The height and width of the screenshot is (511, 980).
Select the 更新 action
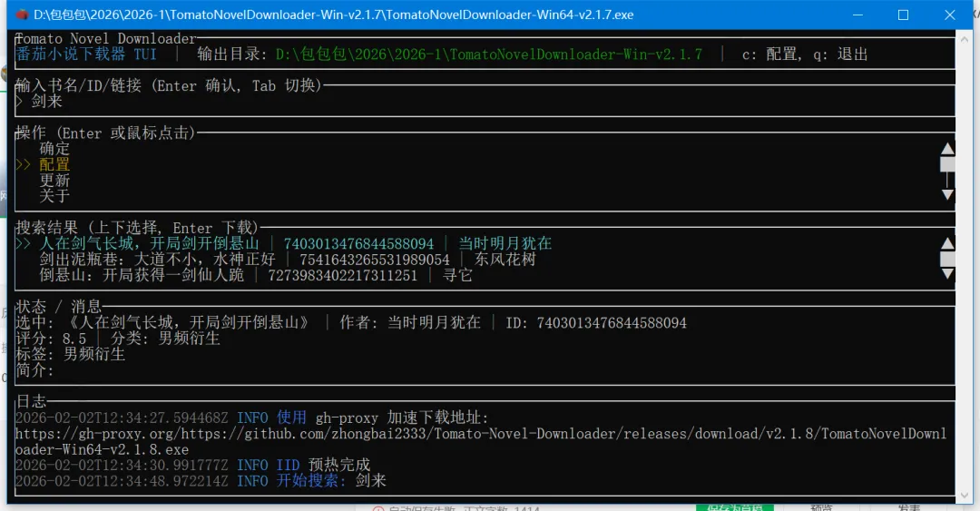(54, 180)
